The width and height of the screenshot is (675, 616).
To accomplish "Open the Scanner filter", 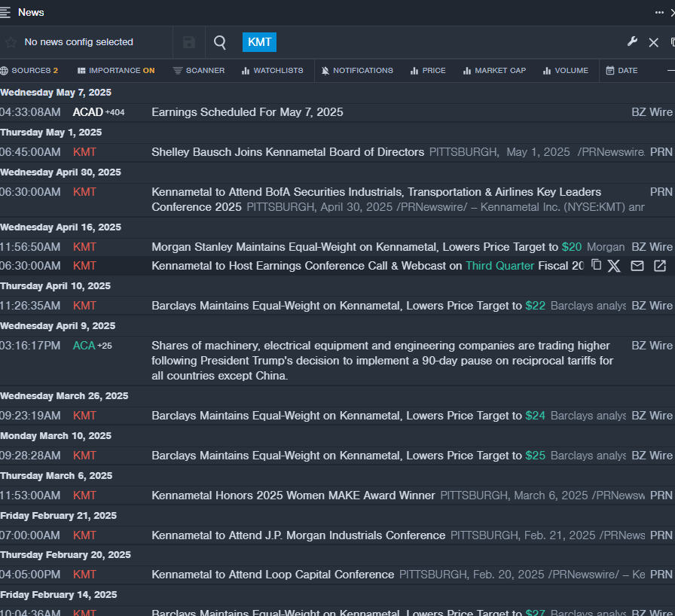I will 199,71.
